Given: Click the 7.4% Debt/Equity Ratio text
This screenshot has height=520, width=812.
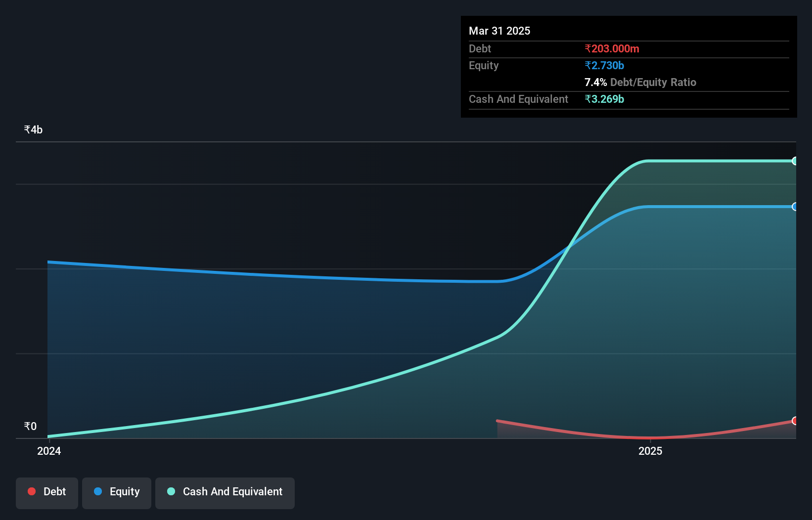Looking at the screenshot, I should click(640, 82).
